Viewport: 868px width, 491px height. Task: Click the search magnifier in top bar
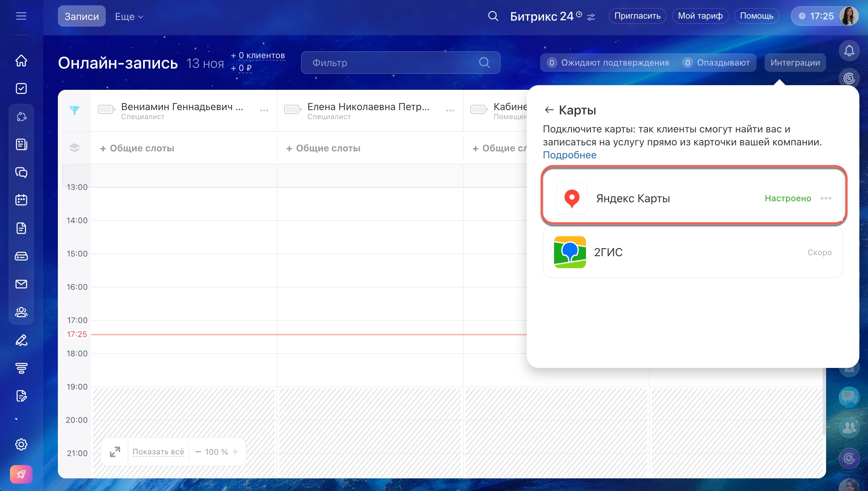pos(493,16)
